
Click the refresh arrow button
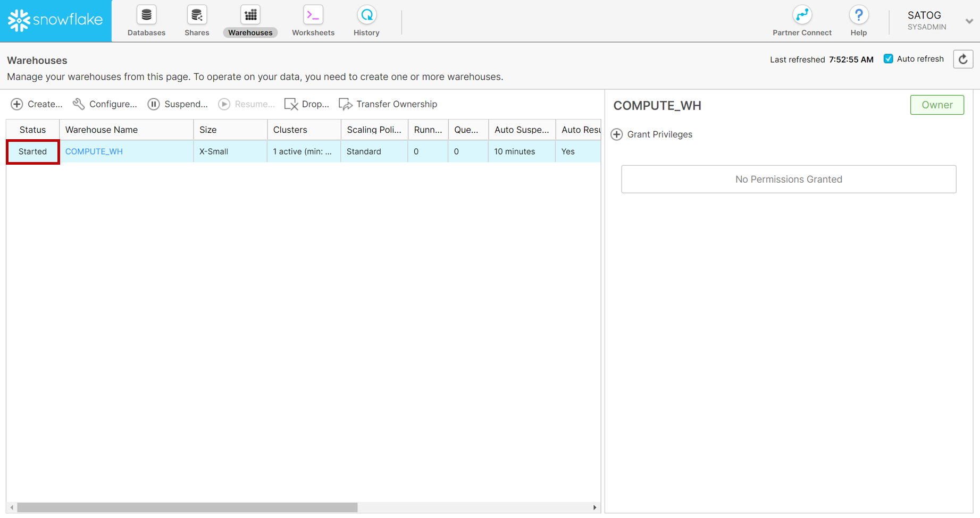963,59
